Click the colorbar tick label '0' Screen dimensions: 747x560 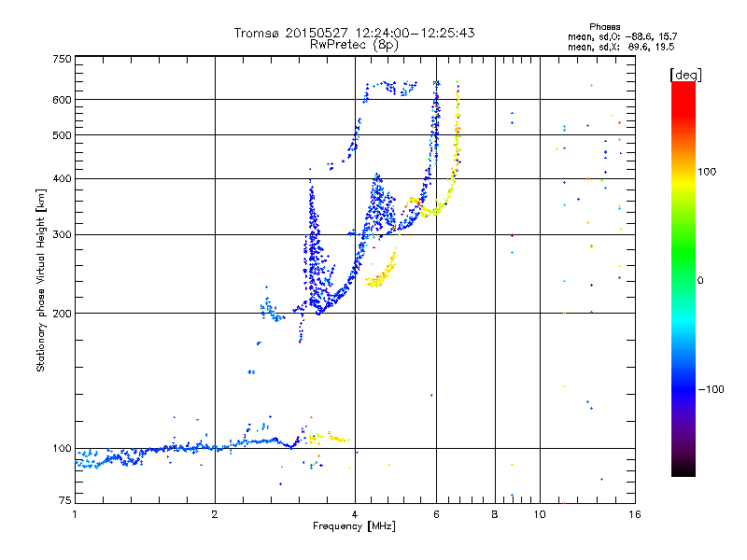[x=700, y=281]
